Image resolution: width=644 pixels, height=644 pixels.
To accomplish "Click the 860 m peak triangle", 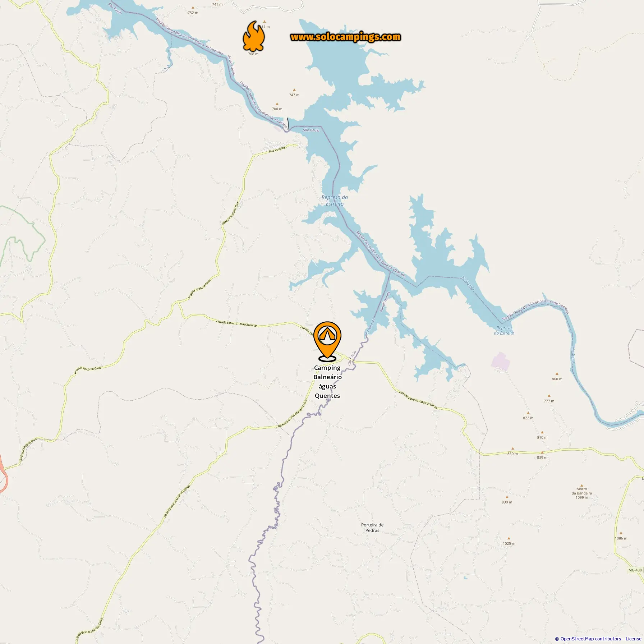I will coord(557,374).
